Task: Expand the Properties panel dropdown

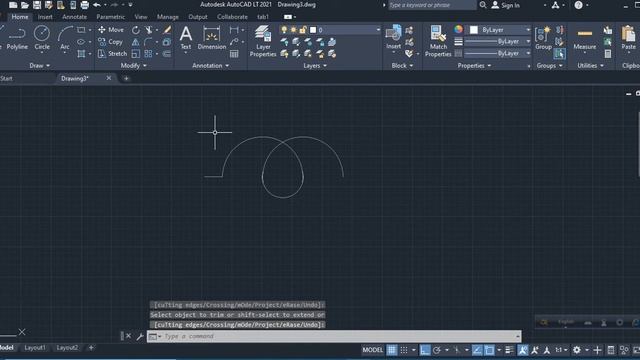Action: [x=474, y=65]
